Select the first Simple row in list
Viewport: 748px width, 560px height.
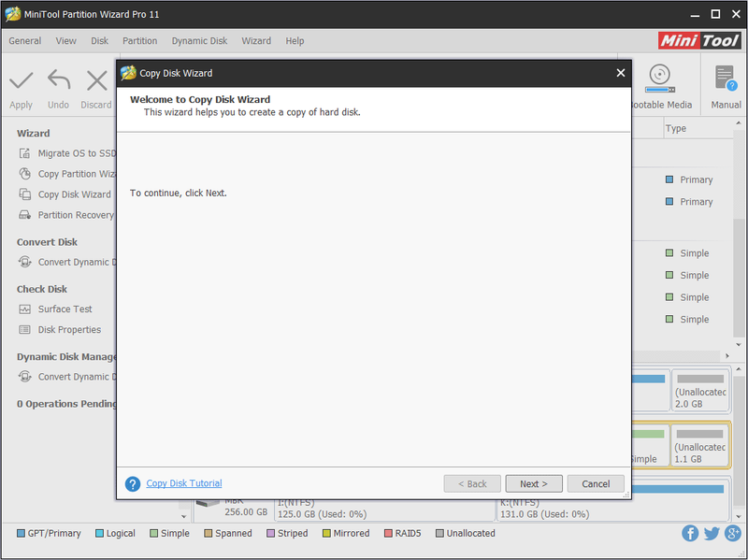(687, 253)
